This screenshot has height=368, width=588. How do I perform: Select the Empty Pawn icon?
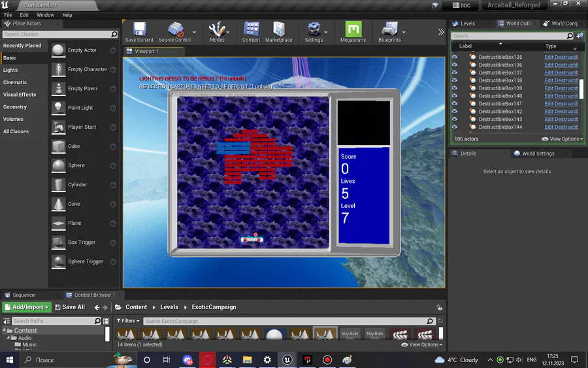(58, 88)
